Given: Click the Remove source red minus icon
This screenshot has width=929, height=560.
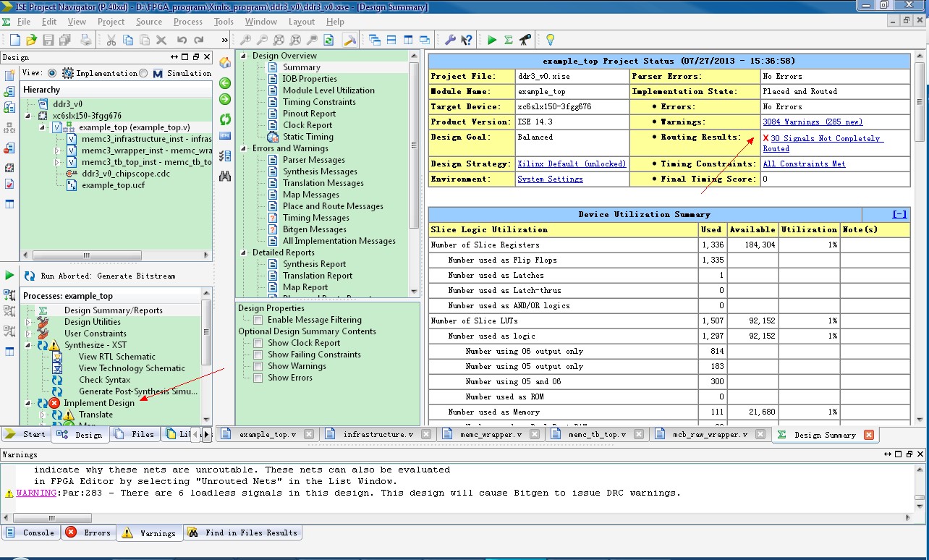Looking at the screenshot, I should click(x=9, y=148).
